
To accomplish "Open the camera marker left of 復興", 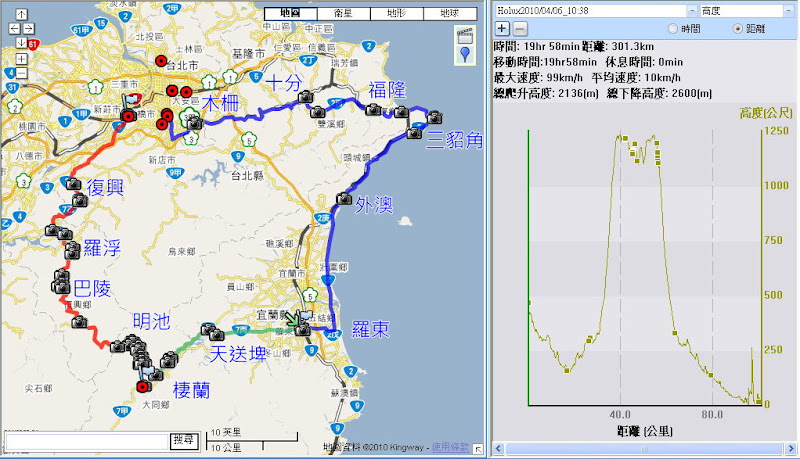I will 74,184.
